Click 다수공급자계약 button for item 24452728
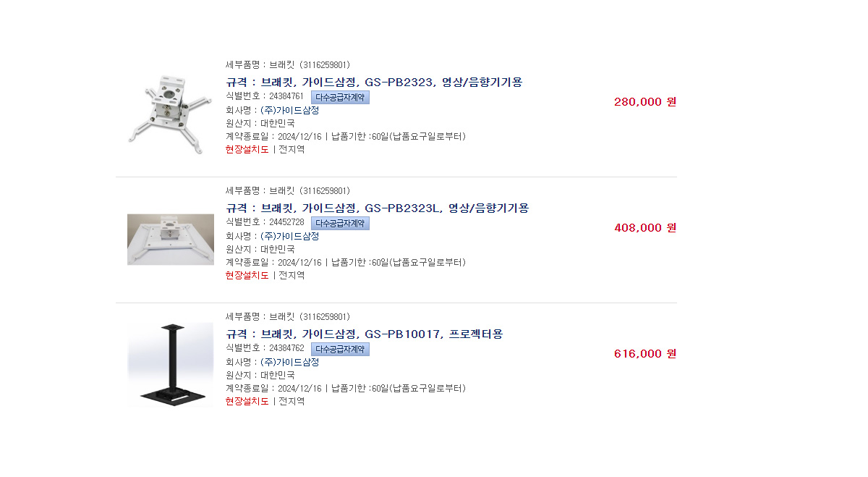Image resolution: width=868 pixels, height=477 pixels. click(340, 223)
